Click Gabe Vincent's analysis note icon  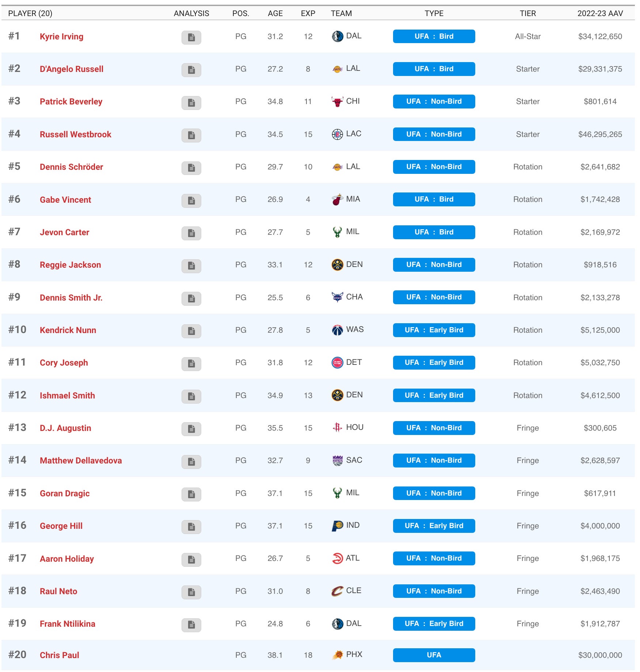click(191, 201)
